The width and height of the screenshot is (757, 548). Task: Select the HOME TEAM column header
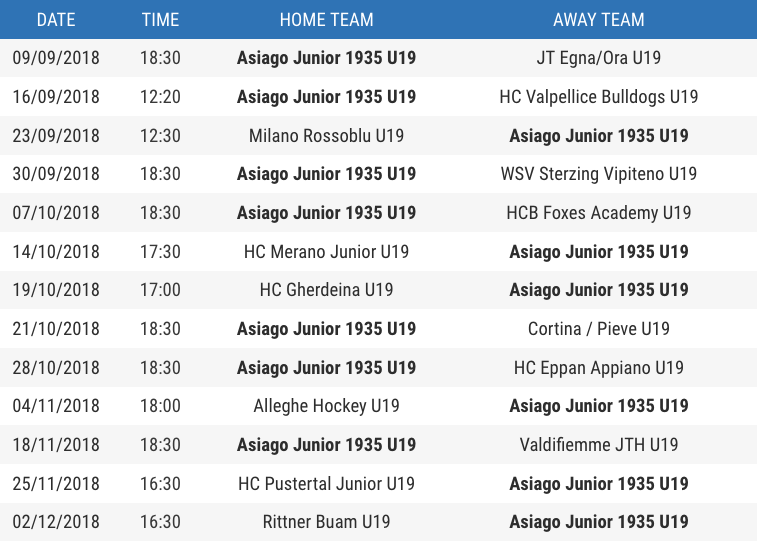(x=326, y=20)
